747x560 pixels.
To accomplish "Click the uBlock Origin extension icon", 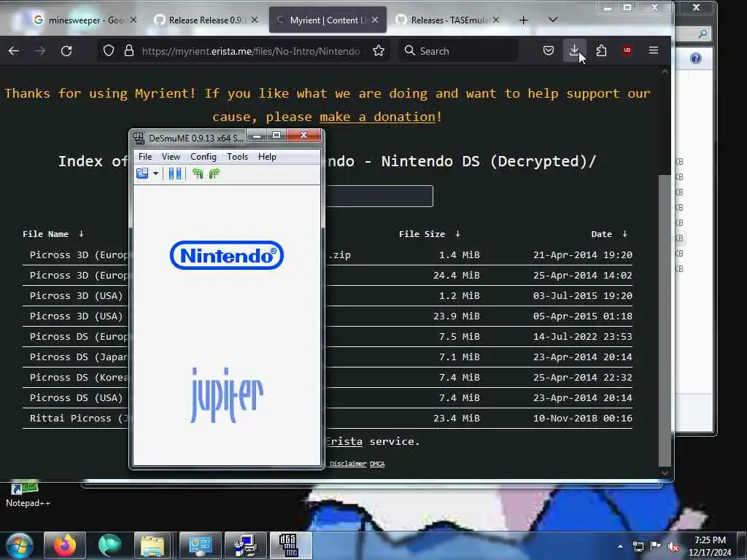I will click(x=627, y=50).
